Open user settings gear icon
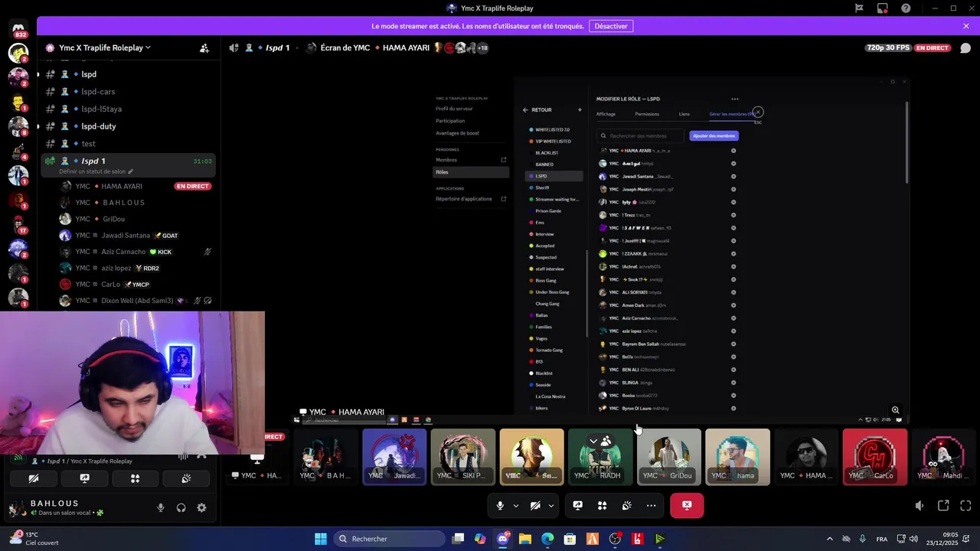Screen dimensions: 980x551 [201, 507]
